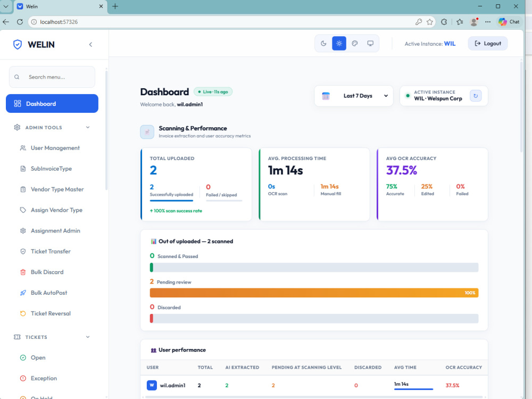Open the tab search dropdown arrow
Screen dimensions: 532x399
coord(6,6)
